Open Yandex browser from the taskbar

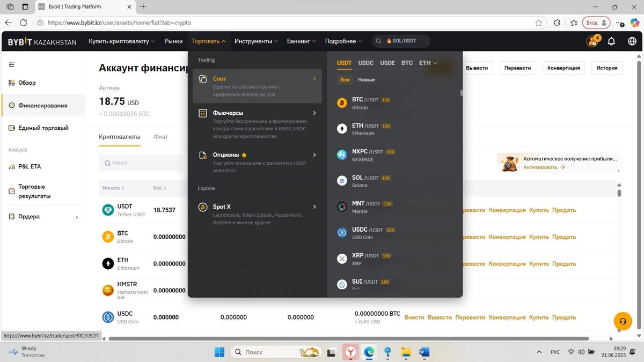pyautogui.click(x=350, y=352)
